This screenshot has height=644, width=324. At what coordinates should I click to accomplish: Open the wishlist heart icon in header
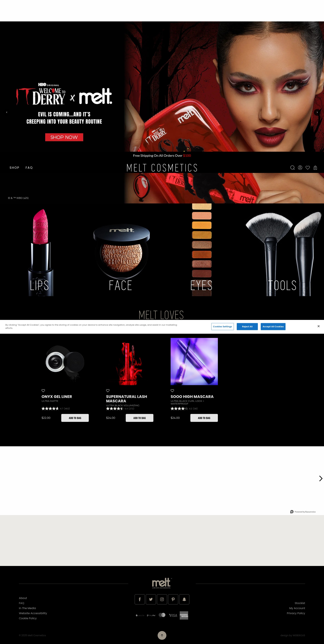pos(308,168)
